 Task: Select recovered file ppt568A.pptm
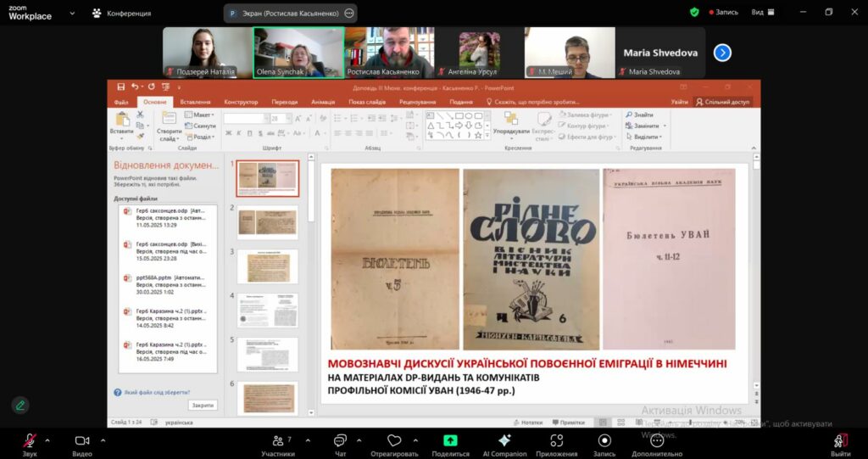[x=168, y=284]
